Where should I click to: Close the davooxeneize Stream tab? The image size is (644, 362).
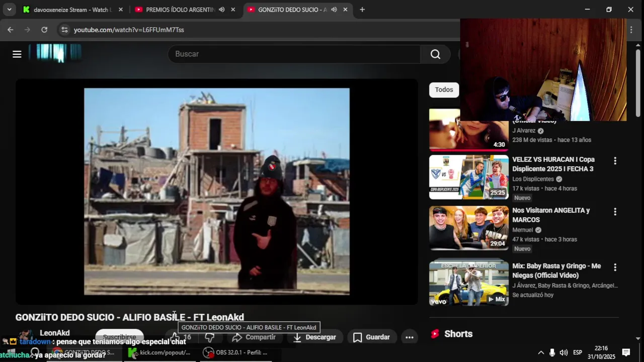[x=120, y=10]
